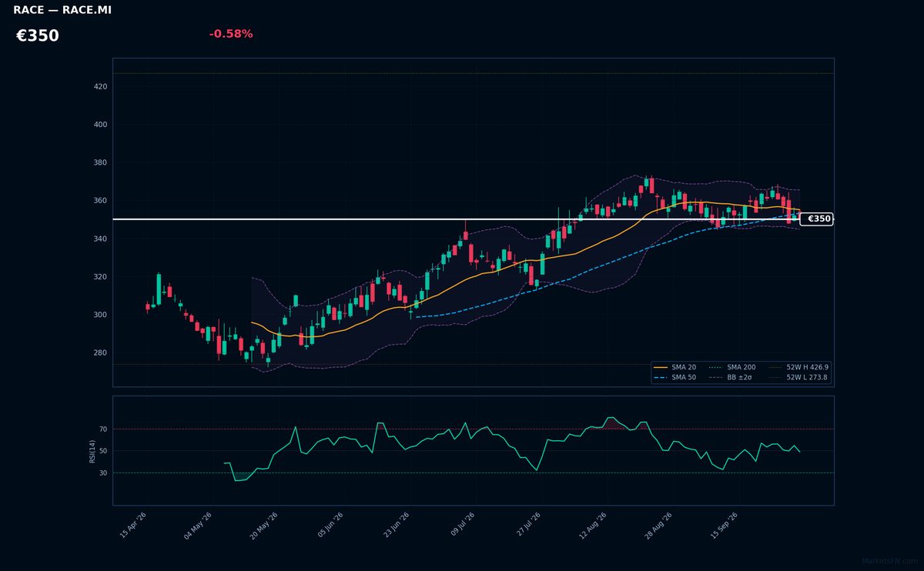
Task: Select the '09 Jul '26' date label
Action: (x=463, y=526)
